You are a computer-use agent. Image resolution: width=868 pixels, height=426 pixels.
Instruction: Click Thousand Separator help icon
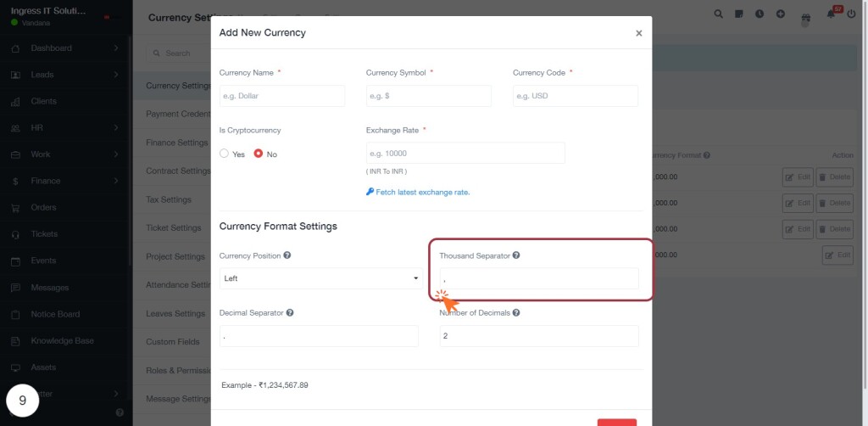(516, 255)
